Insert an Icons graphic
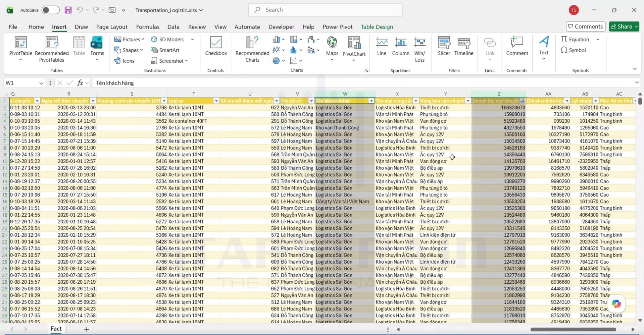Viewport: 644px width, 335px height. pos(124,61)
